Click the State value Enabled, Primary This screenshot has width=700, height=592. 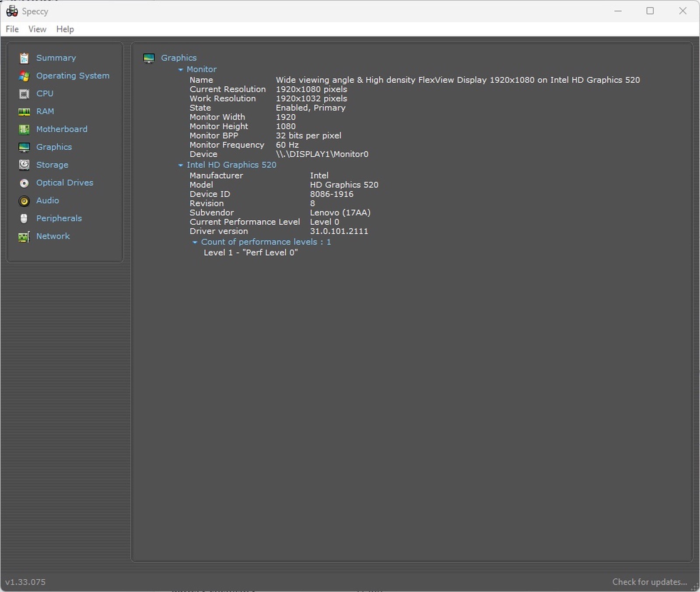pyautogui.click(x=311, y=108)
